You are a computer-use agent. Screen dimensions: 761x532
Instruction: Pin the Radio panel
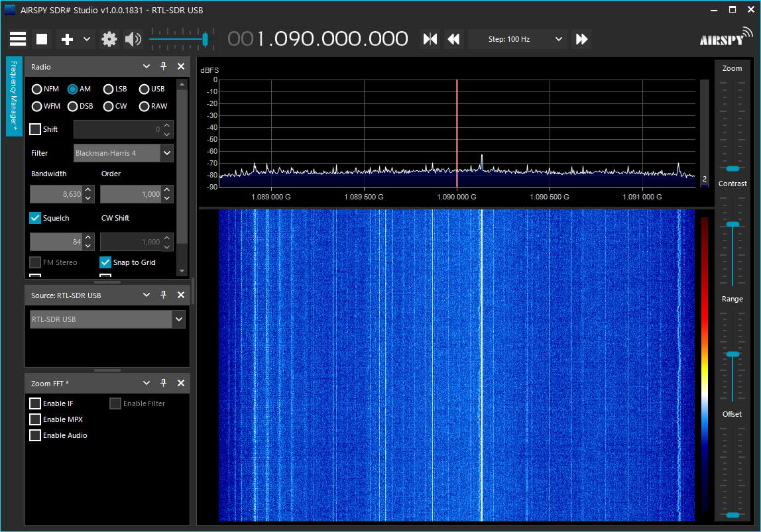(x=164, y=66)
